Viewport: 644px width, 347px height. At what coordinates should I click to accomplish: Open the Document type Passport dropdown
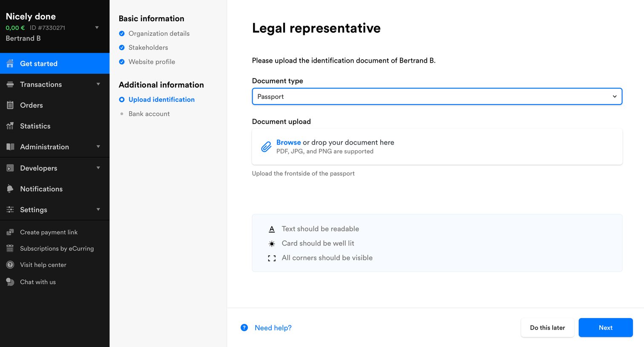pyautogui.click(x=437, y=96)
